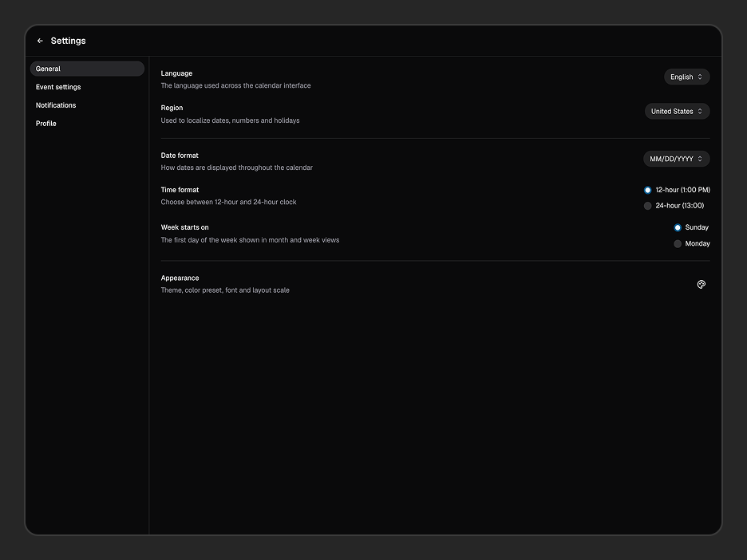747x560 pixels.
Task: Open the English language dropdown
Action: (686, 77)
